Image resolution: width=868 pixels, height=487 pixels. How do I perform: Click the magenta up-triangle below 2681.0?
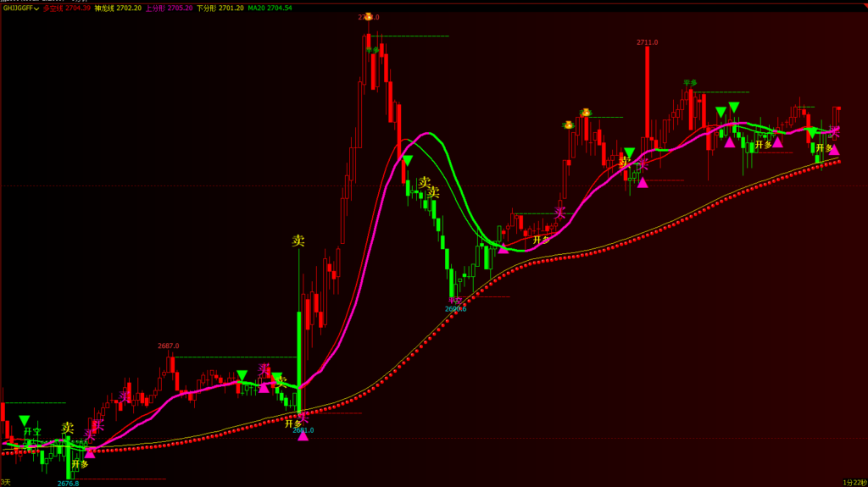point(303,436)
